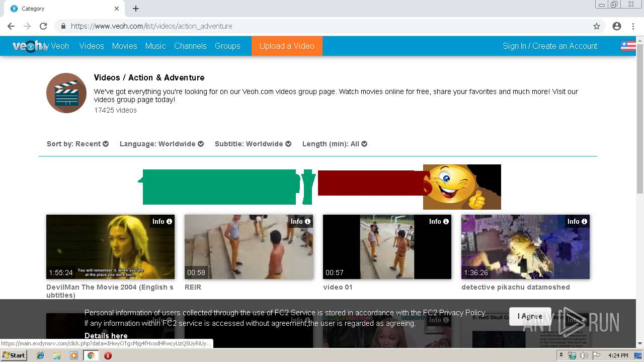Show info for detective pikachu datamoshed
Screen dimensions: 644x362
577,221
